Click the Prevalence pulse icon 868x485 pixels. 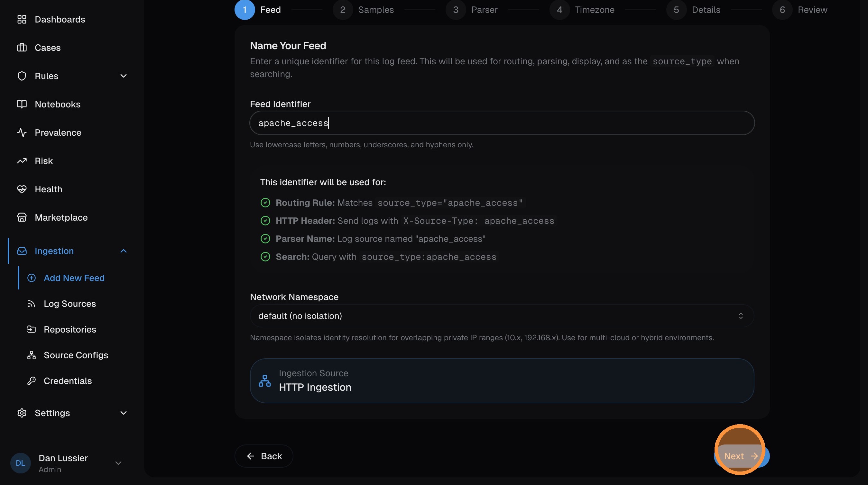22,133
